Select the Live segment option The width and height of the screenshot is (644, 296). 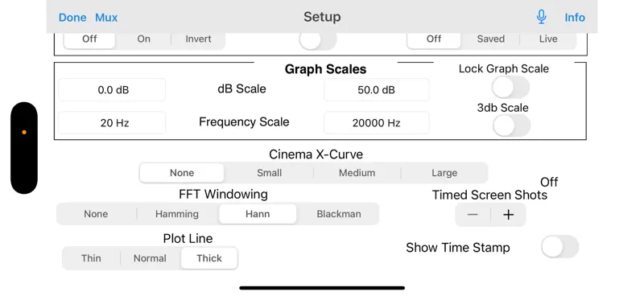tap(548, 39)
